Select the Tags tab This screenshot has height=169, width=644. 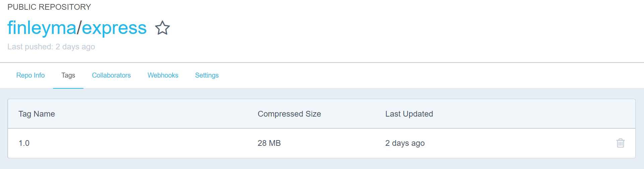coord(68,76)
